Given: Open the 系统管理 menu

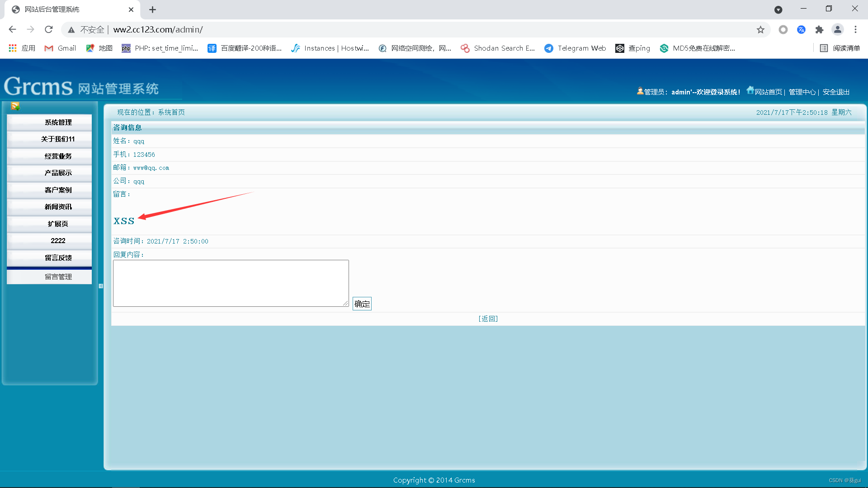Looking at the screenshot, I should pos(49,122).
